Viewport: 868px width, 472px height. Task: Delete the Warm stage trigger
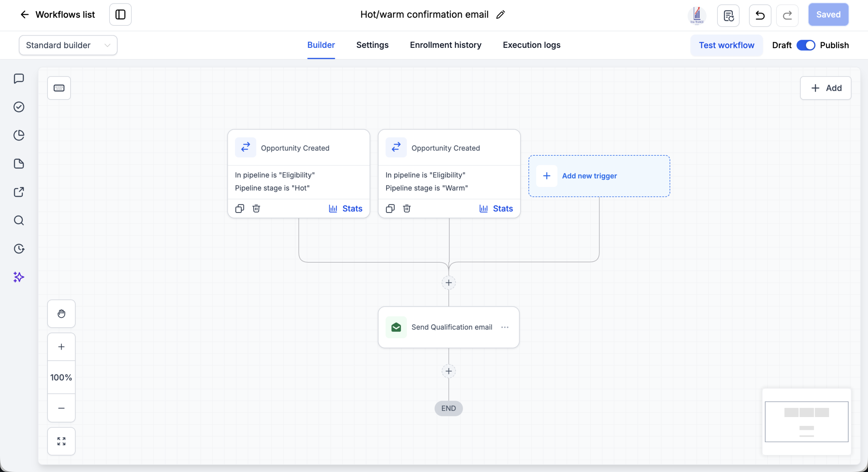[x=407, y=208]
